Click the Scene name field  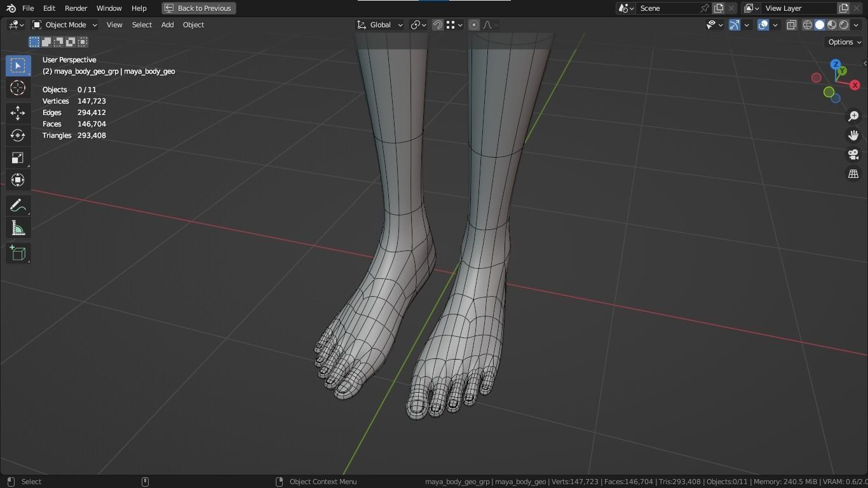(667, 8)
